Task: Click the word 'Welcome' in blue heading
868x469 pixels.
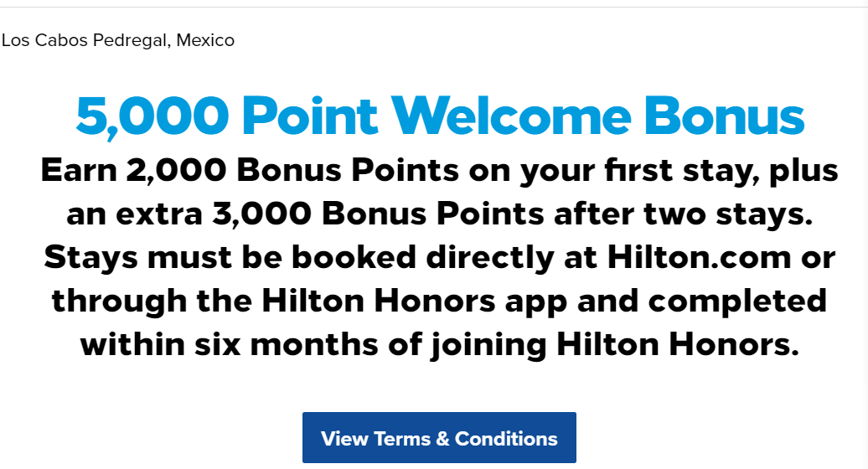Action: [511, 116]
